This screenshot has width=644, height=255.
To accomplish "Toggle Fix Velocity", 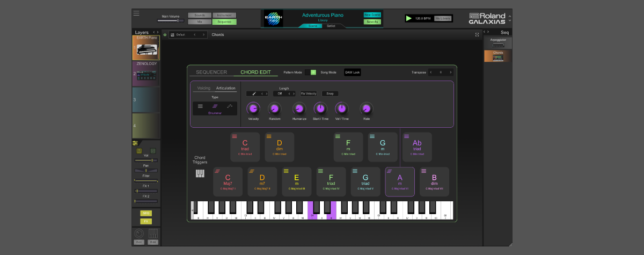I will tap(309, 93).
